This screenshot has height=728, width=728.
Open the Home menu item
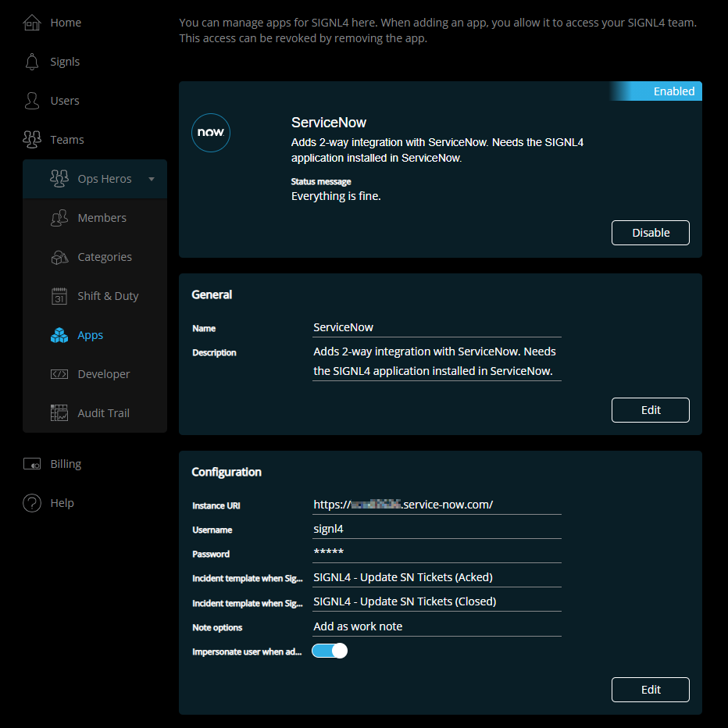(x=66, y=23)
